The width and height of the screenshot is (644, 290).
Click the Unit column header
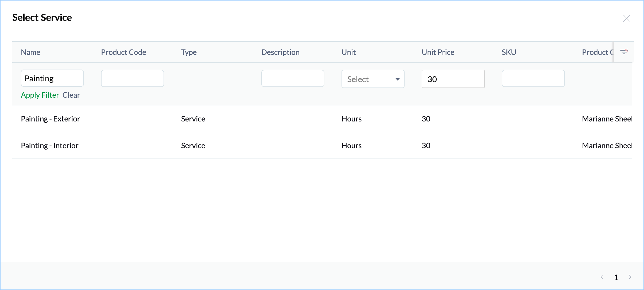(x=348, y=52)
